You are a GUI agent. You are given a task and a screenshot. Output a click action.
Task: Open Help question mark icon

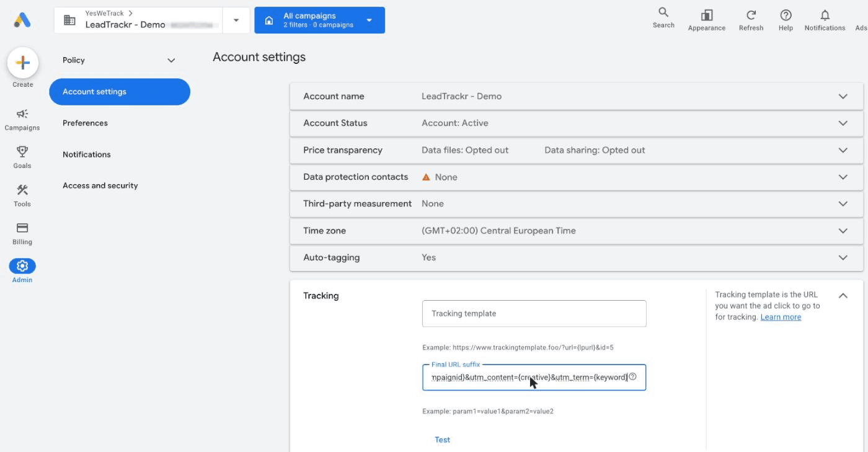pyautogui.click(x=786, y=15)
